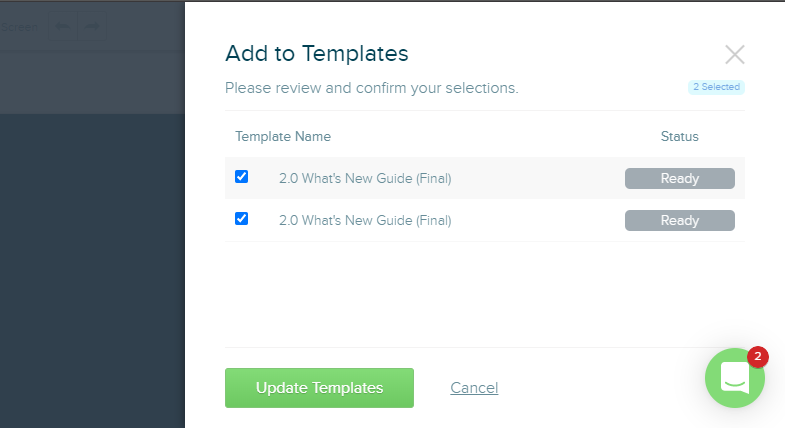The width and height of the screenshot is (785, 428).
Task: Click the Template Name column header
Action: (283, 136)
